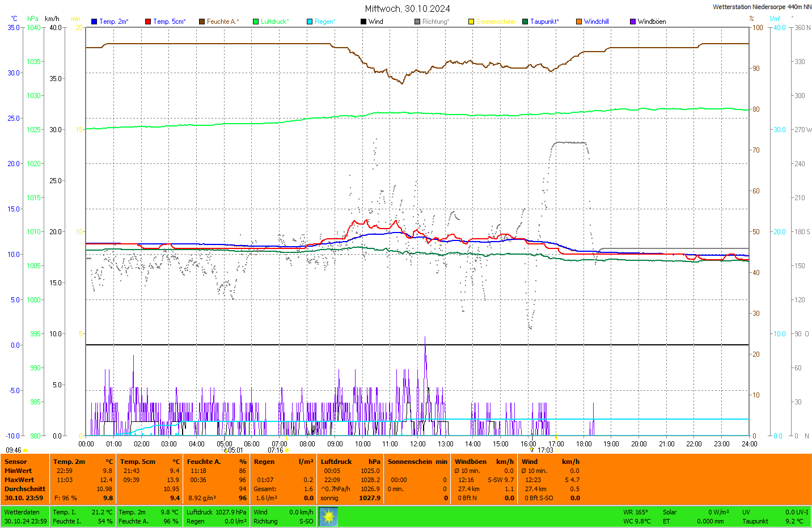Click the Windchill legend label
Image resolution: width=812 pixels, height=528 pixels.
596,22
